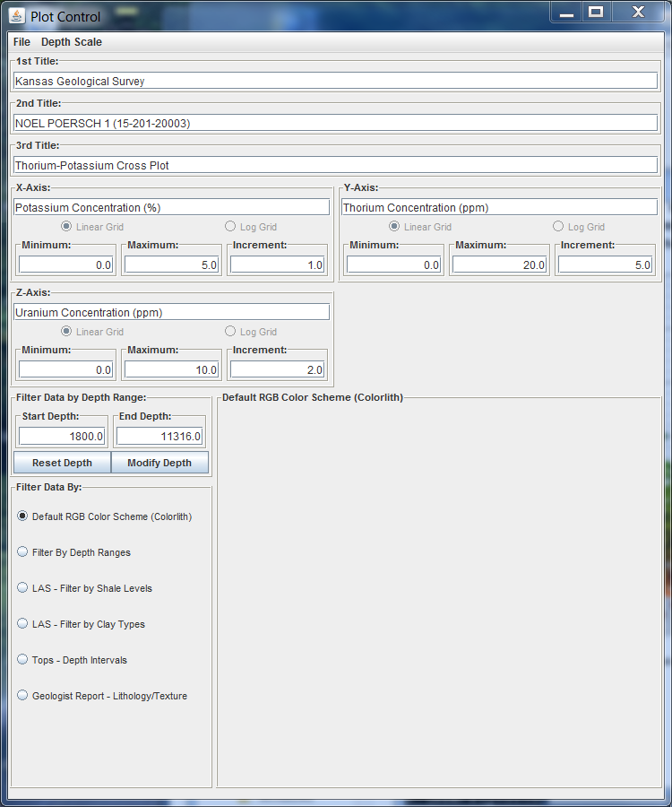Click the Start Depth field
672x807 pixels.
coord(62,436)
